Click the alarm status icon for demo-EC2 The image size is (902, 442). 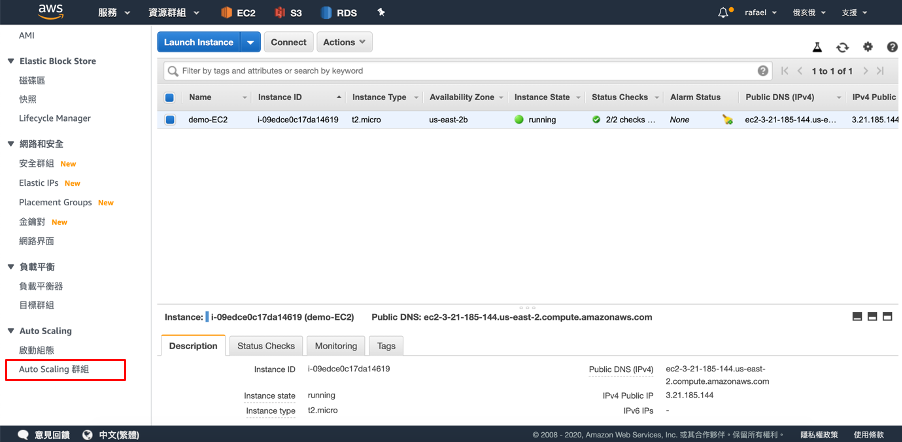(728, 120)
